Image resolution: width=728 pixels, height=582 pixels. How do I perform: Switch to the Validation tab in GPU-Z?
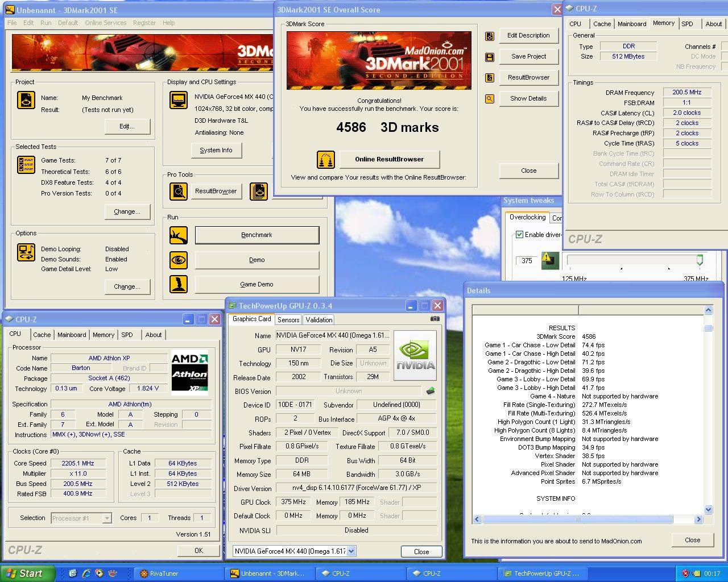pyautogui.click(x=318, y=320)
